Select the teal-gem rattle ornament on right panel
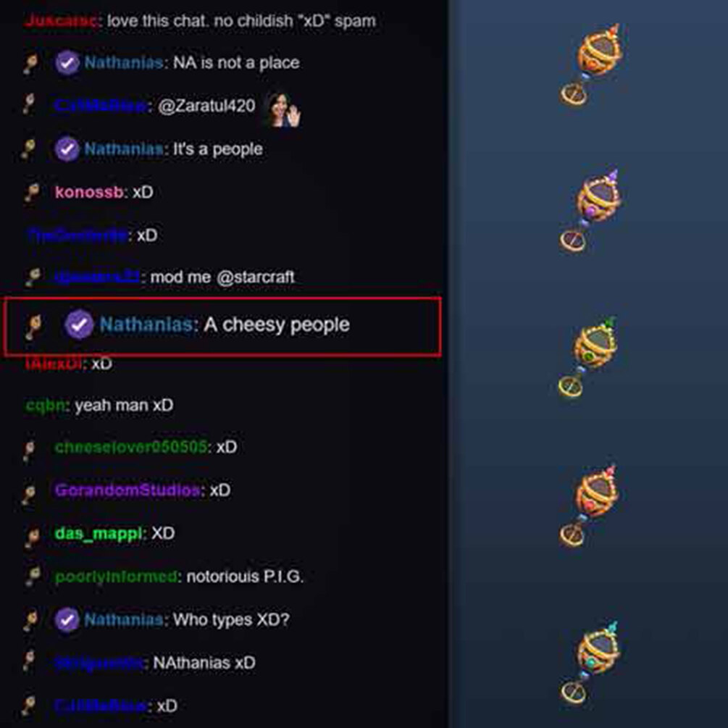The image size is (728, 728). (590, 663)
